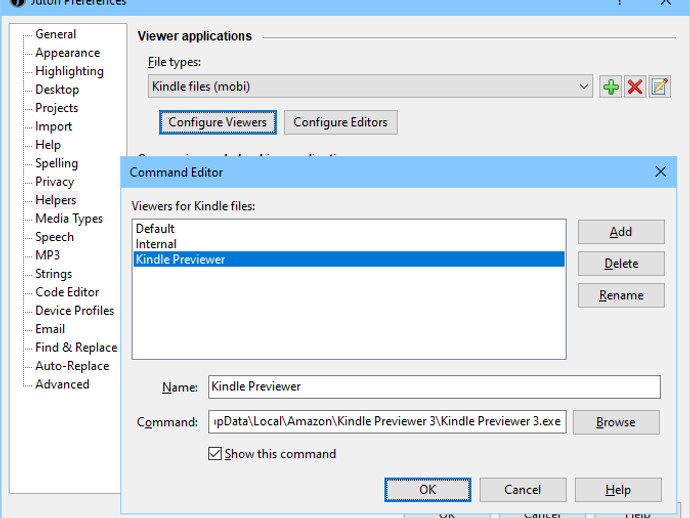Click into the Command path field
The image size is (690, 518).
click(x=387, y=422)
